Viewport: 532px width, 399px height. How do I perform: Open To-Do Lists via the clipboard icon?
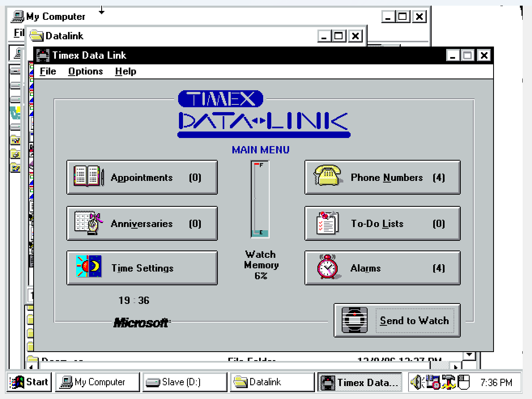[x=327, y=223]
